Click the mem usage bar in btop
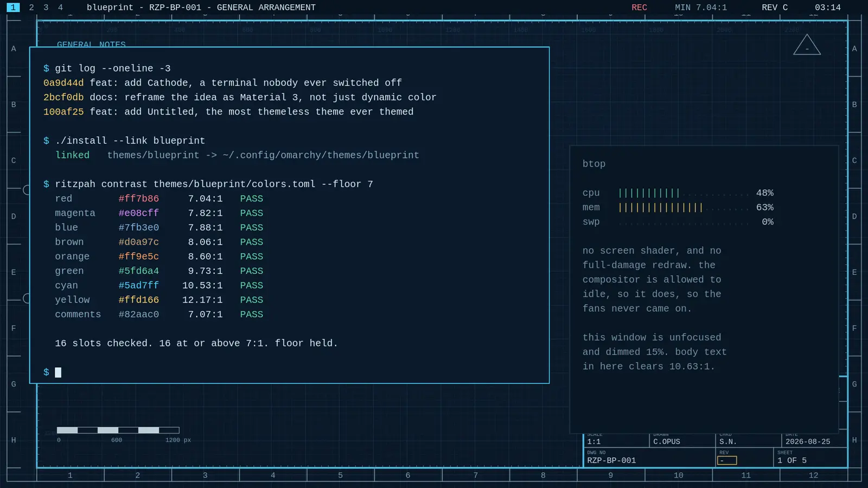 pos(684,208)
